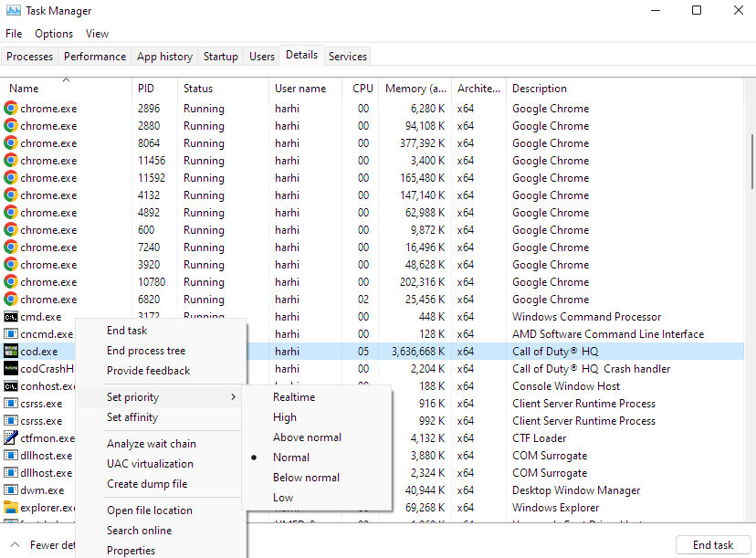
Task: Switch to the Performance tab
Action: click(95, 57)
